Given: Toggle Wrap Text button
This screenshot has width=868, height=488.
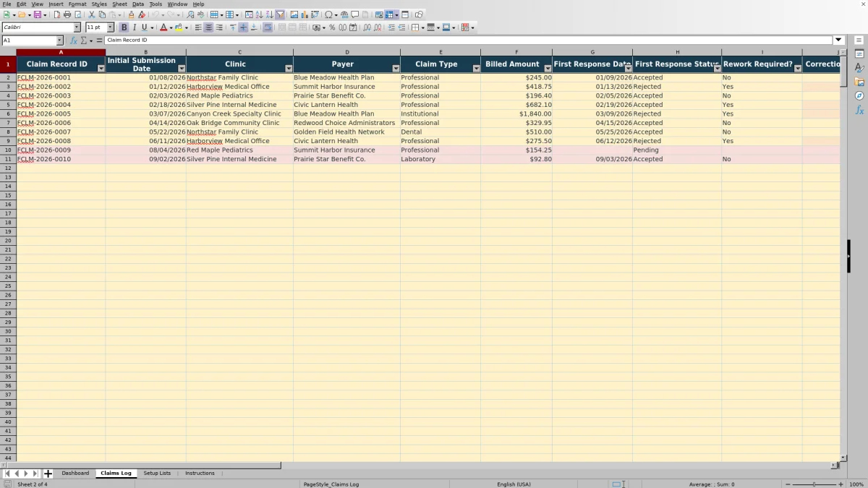Looking at the screenshot, I should pos(268,27).
